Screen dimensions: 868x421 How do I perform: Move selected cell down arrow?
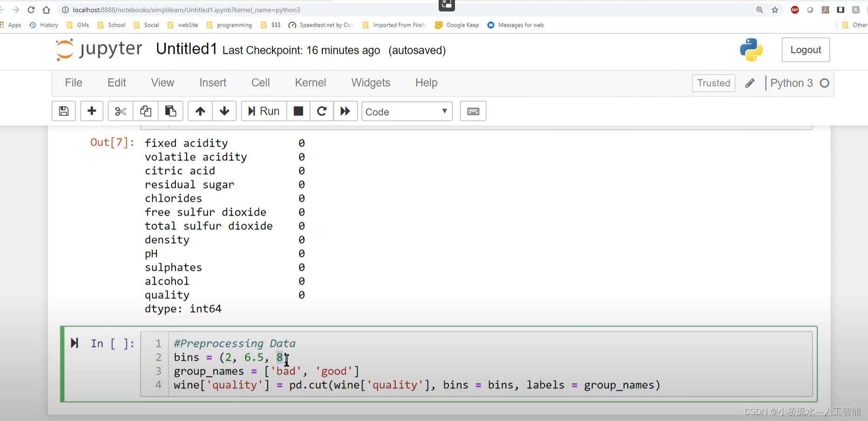pyautogui.click(x=224, y=111)
